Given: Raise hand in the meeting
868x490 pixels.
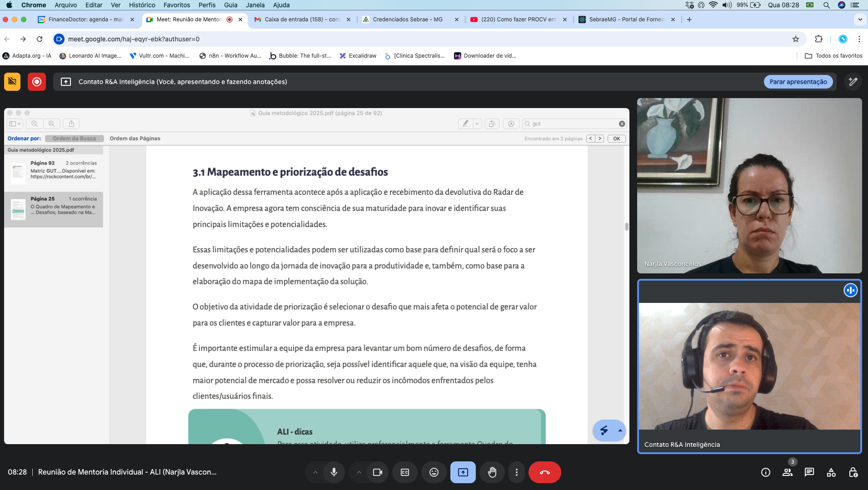Looking at the screenshot, I should tap(492, 472).
